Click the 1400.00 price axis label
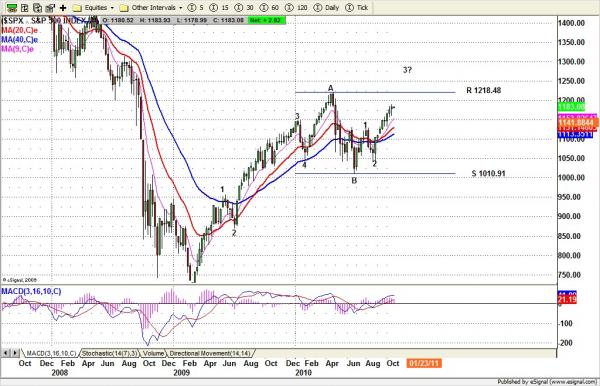This screenshot has height=386, width=600. click(571, 23)
